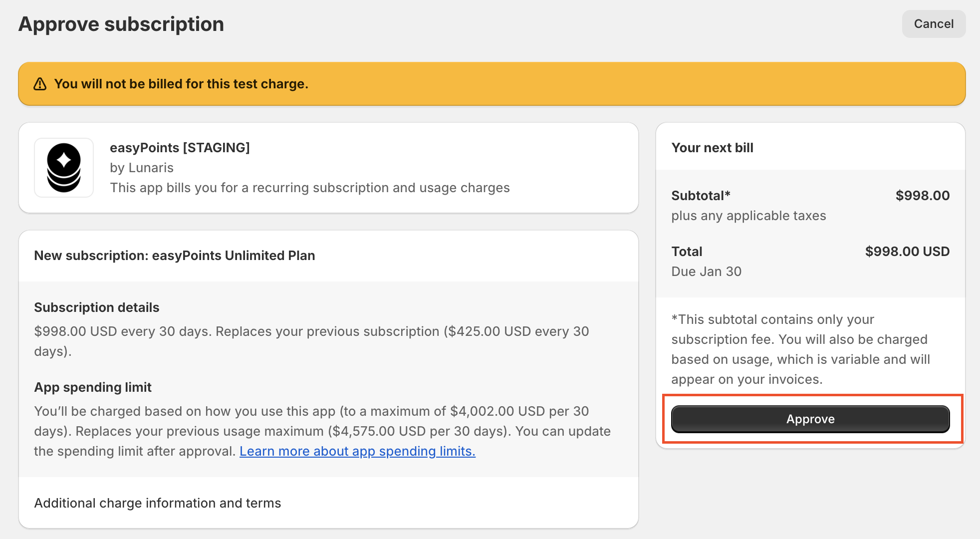This screenshot has width=980, height=539.
Task: Click the Subscription details heading
Action: [x=97, y=307]
